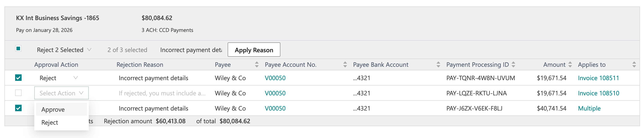
Task: Open the Reject action dropdown in first row
Action: pyautogui.click(x=59, y=78)
